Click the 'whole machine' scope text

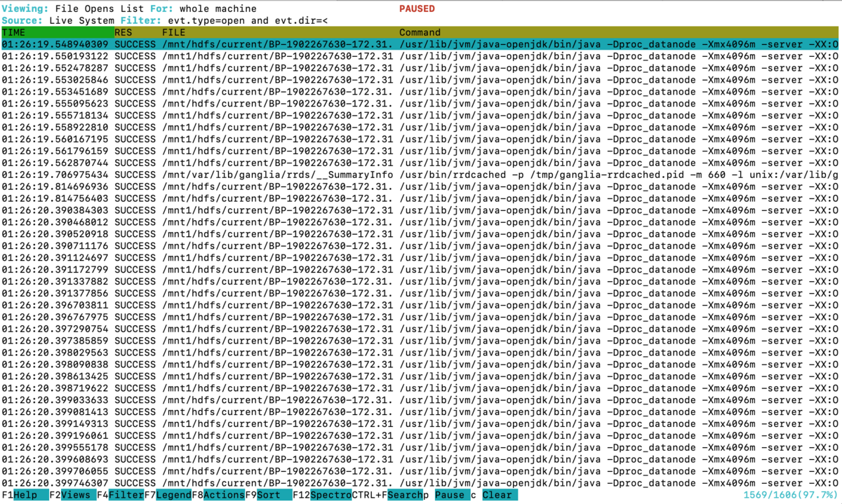[218, 8]
